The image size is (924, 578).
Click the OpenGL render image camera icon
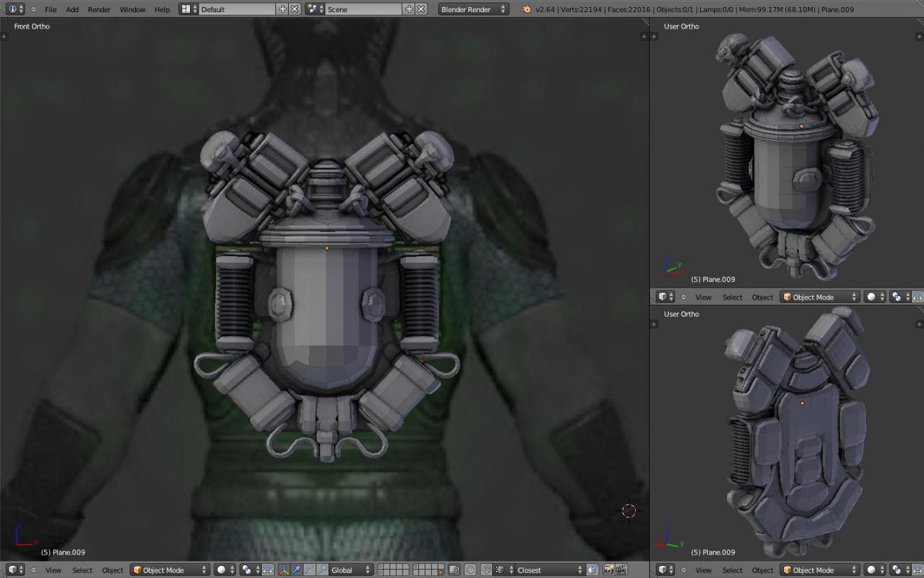pyautogui.click(x=608, y=570)
